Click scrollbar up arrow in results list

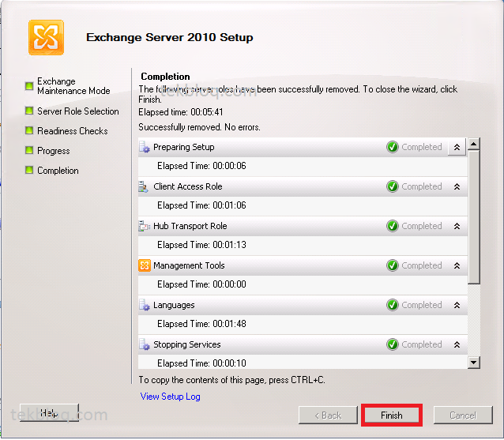tap(474, 144)
